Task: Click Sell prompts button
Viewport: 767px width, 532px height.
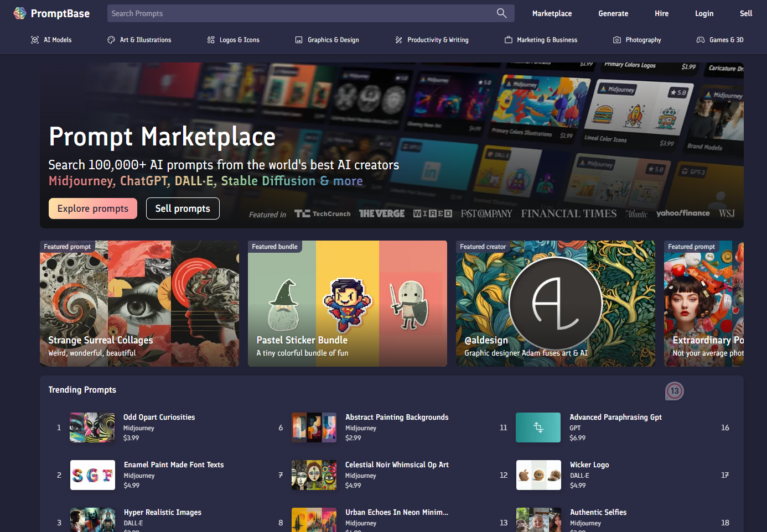Action: (183, 208)
